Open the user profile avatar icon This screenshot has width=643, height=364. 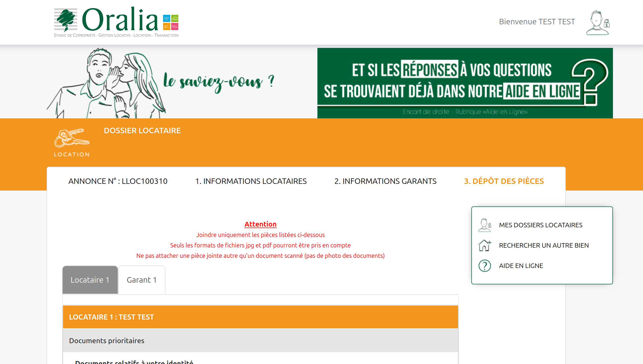(x=598, y=23)
